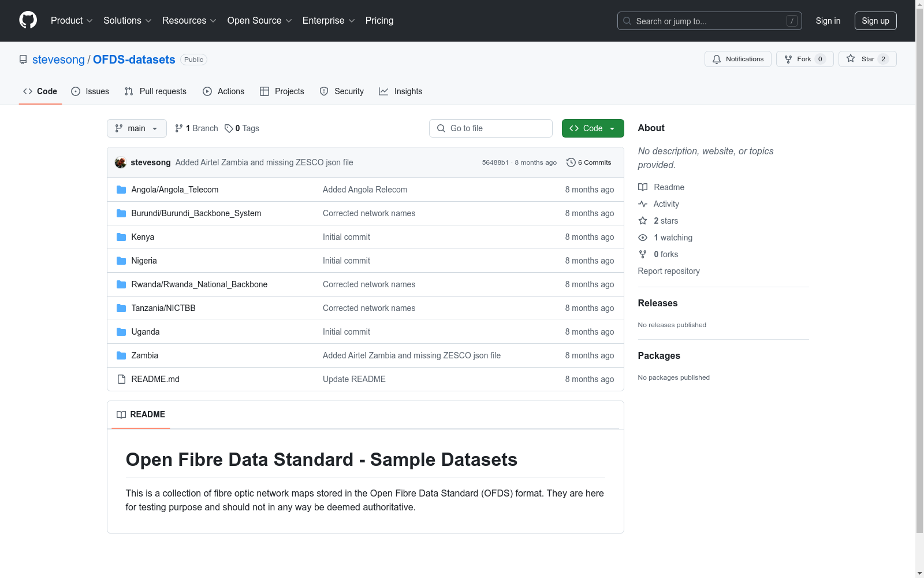The image size is (924, 578).
Task: Switch to the Pull requests tab
Action: coord(155,91)
